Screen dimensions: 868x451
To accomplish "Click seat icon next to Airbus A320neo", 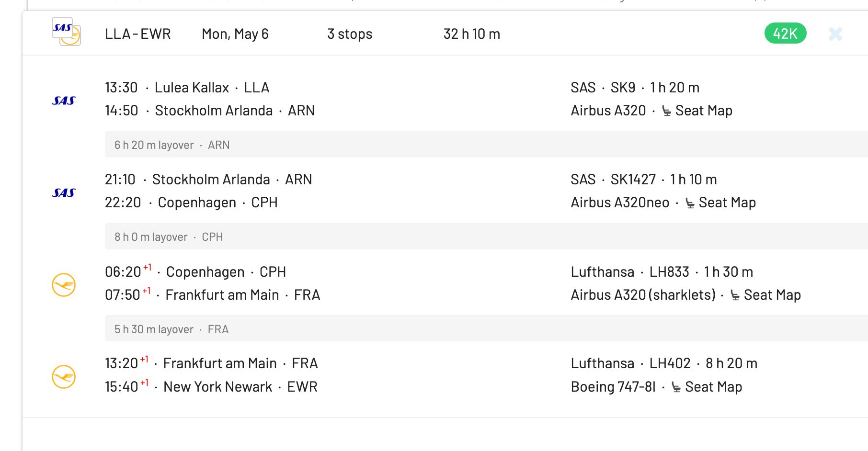I will point(690,203).
